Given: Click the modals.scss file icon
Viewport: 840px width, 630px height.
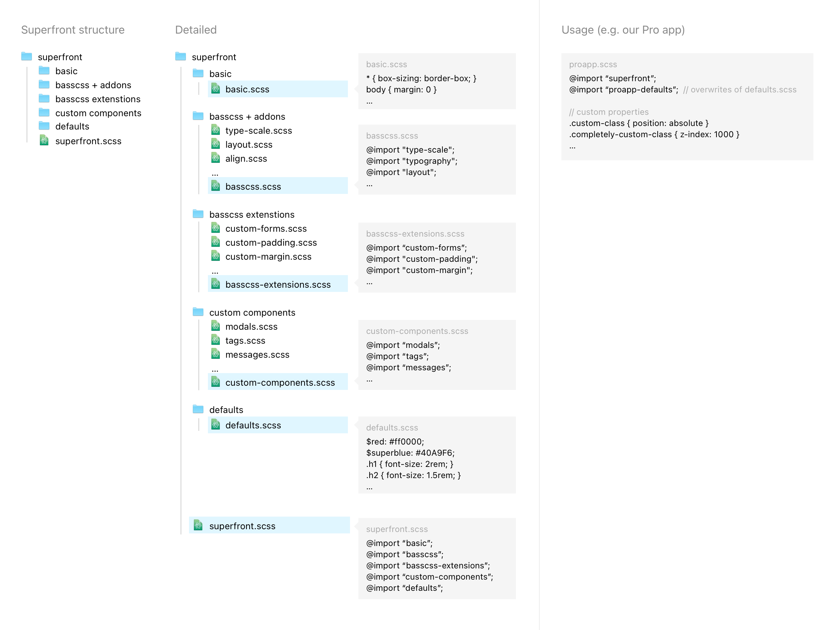Looking at the screenshot, I should pos(215,326).
